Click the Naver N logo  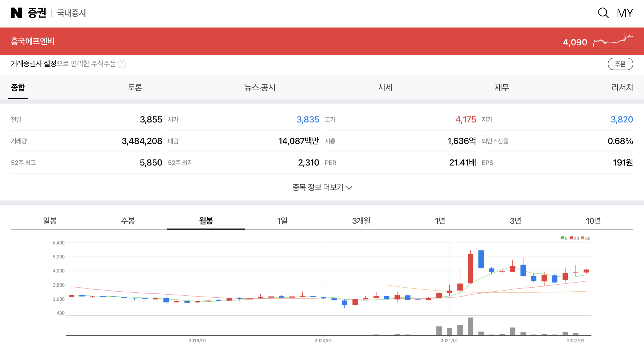click(16, 13)
